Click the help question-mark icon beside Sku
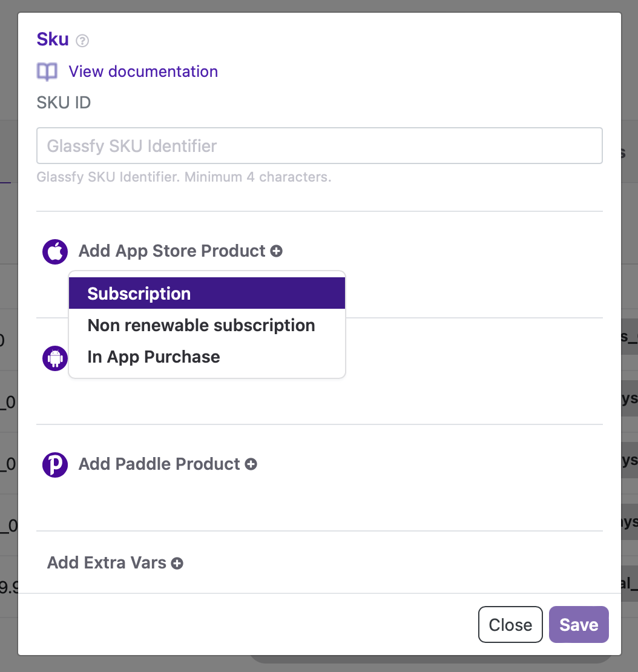638x672 pixels. 83,41
